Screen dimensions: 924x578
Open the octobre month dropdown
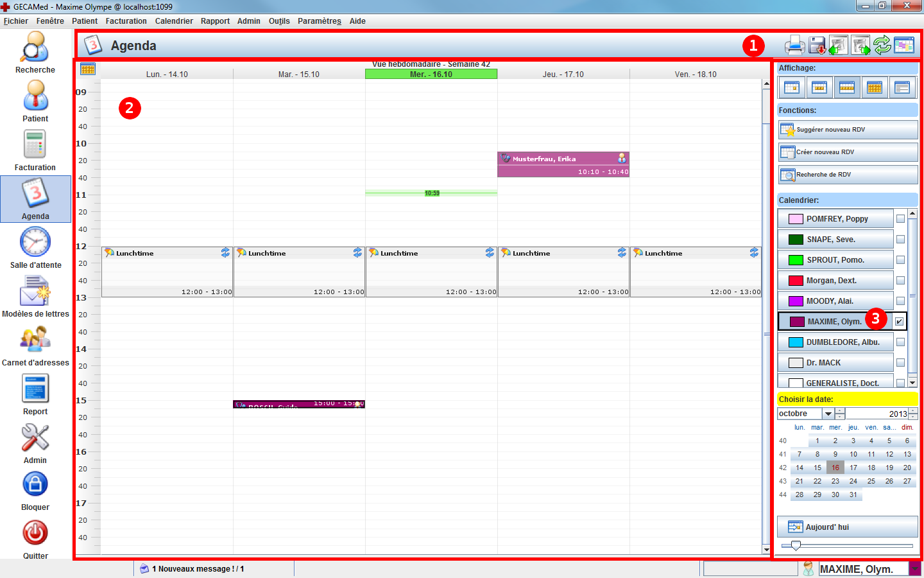pyautogui.click(x=828, y=414)
